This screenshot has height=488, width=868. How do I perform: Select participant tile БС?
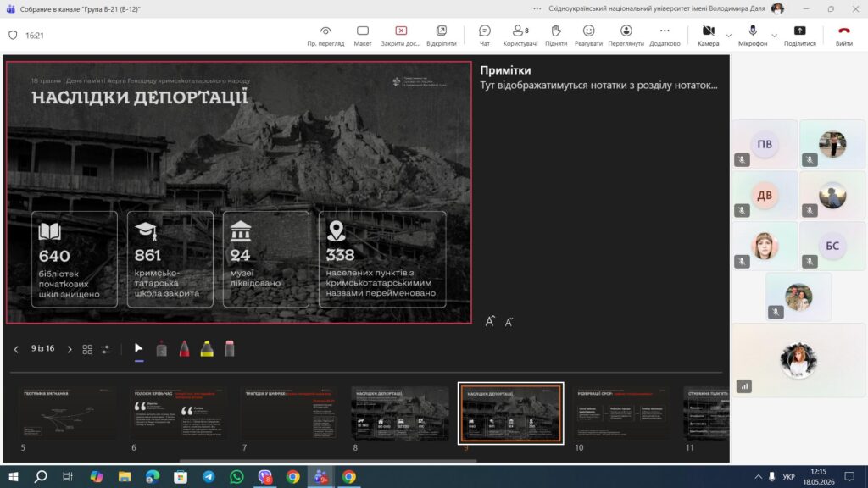tap(832, 247)
